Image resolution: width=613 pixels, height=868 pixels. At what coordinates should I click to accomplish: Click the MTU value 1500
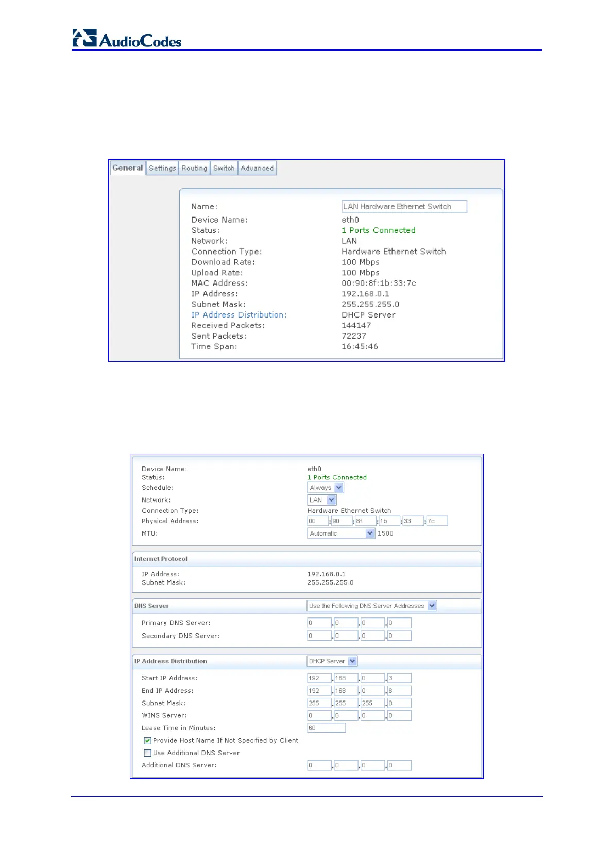click(x=385, y=533)
